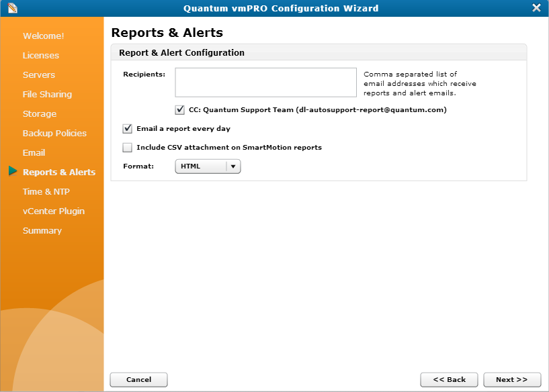The image size is (549, 392).
Task: Open the Format dropdown showing HTML
Action: [x=203, y=166]
